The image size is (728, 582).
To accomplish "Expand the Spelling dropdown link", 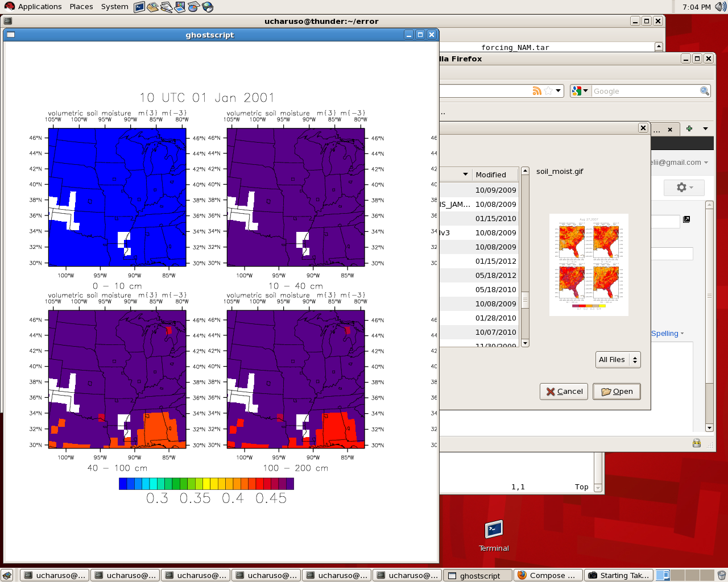I will pos(667,334).
